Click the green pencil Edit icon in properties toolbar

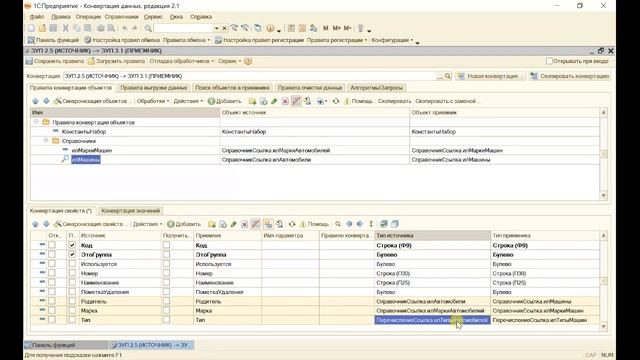click(233, 224)
